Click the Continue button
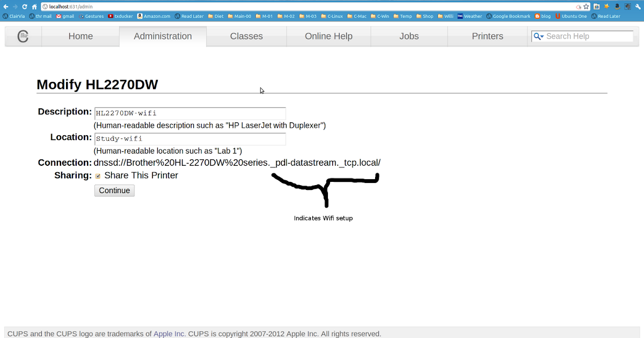The width and height of the screenshot is (644, 338). pyautogui.click(x=114, y=190)
